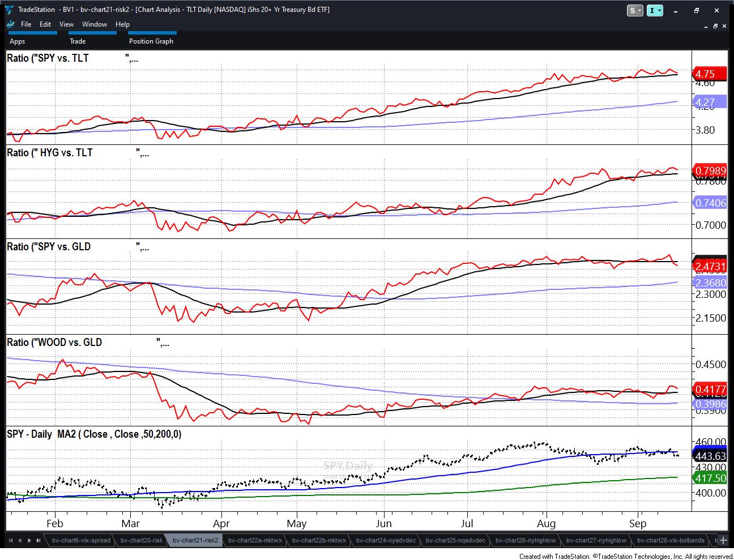Add a new workspace tab with plus icon
Viewport: 734px width, 560px height.
coord(723,540)
